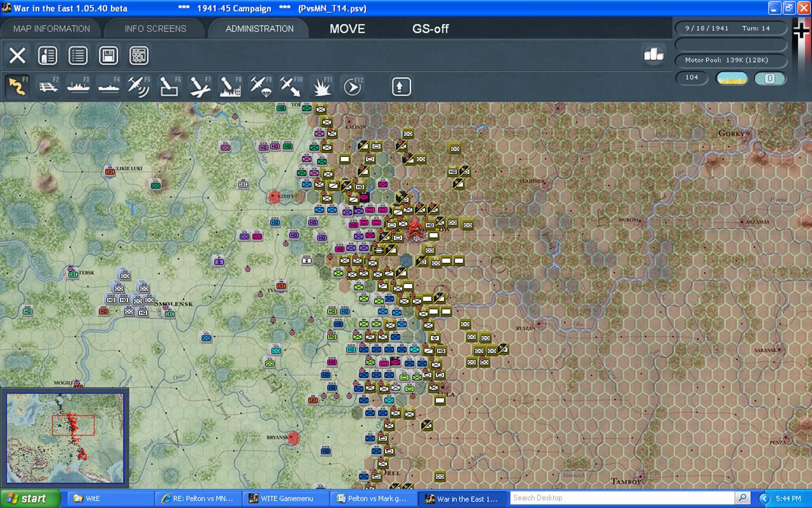Screen dimensions: 812x508
Task: Select the red Bryansk city marker
Action: 293,438
